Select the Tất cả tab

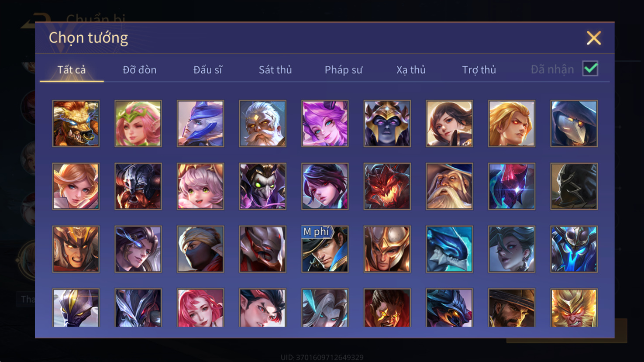pyautogui.click(x=72, y=70)
